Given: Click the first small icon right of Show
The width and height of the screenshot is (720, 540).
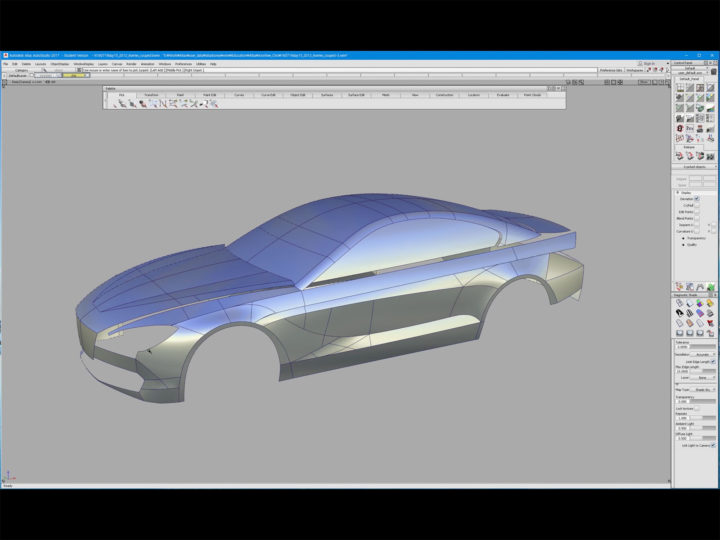Looking at the screenshot, I should [x=655, y=82].
